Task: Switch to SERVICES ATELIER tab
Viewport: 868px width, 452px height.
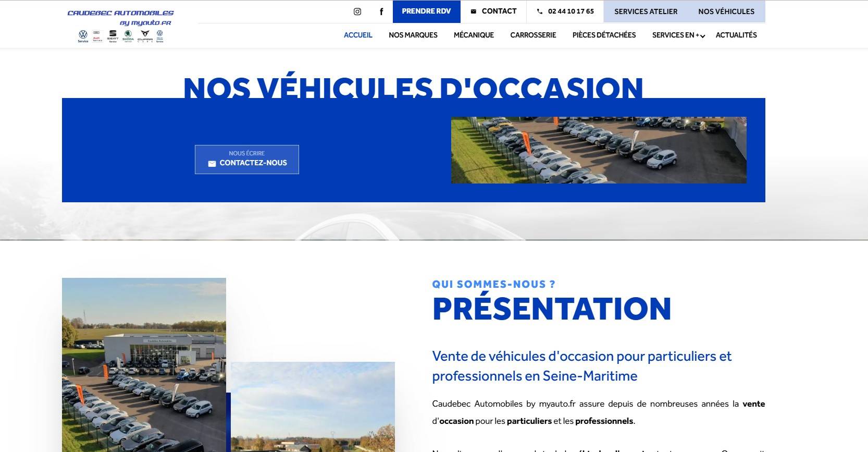Action: coord(646,11)
